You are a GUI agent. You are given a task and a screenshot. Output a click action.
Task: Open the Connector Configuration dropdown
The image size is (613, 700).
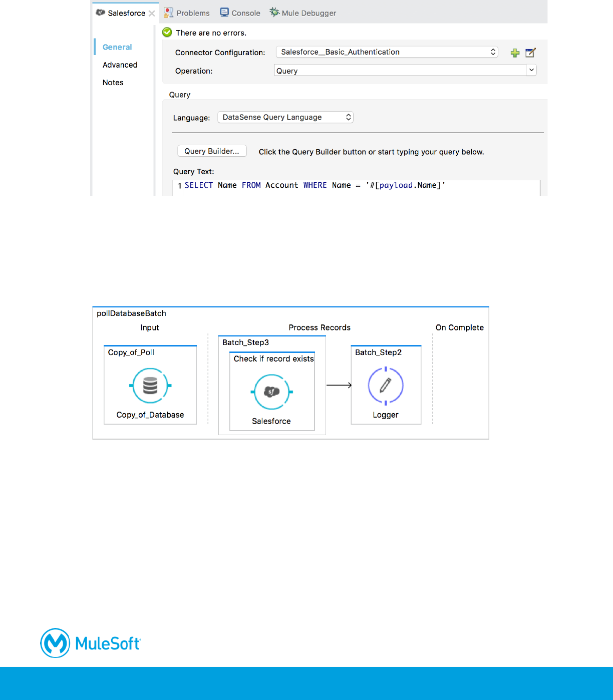pos(387,52)
